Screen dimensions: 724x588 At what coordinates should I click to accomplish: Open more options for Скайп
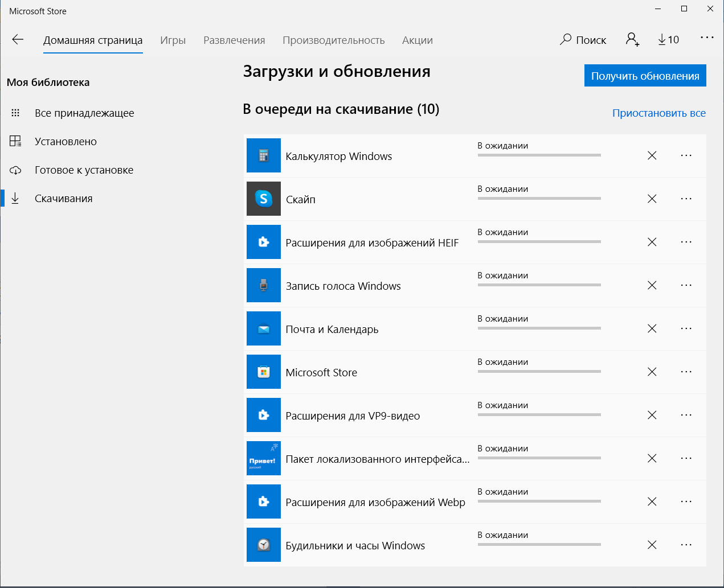(x=686, y=199)
